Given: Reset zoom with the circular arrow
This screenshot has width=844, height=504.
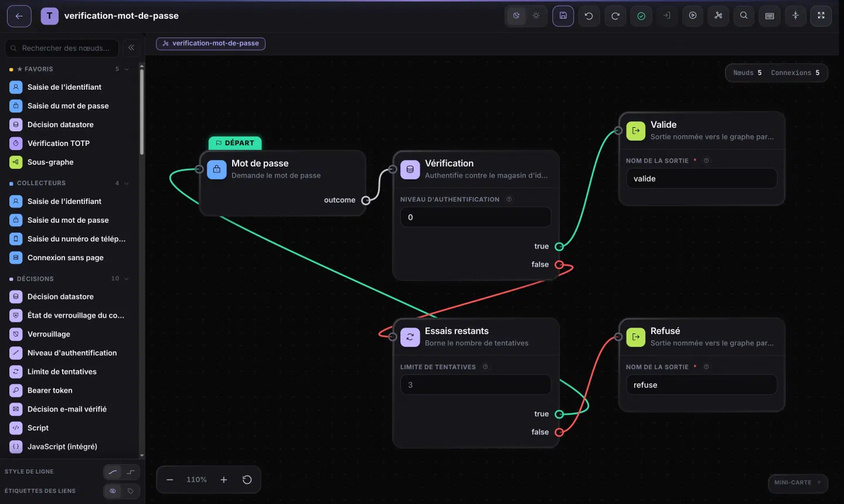Looking at the screenshot, I should [x=247, y=479].
